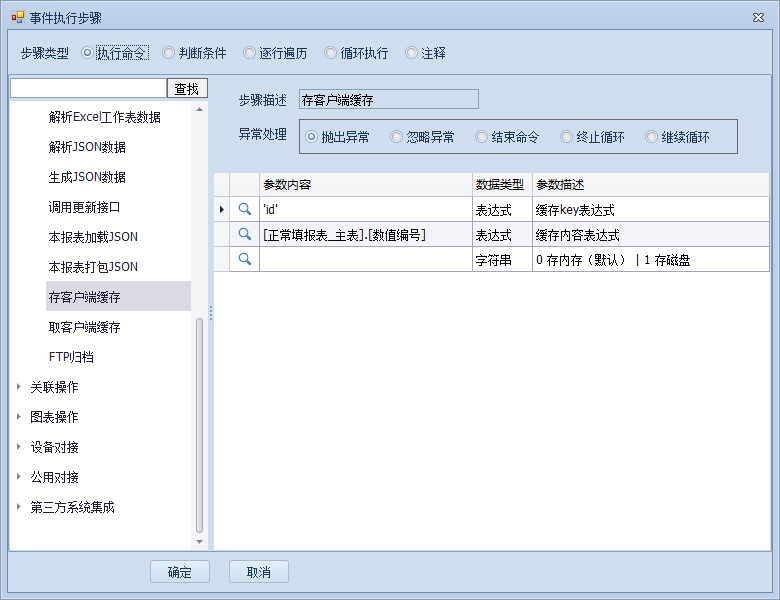This screenshot has height=600, width=780.
Task: Click the 取消 button
Action: (258, 572)
